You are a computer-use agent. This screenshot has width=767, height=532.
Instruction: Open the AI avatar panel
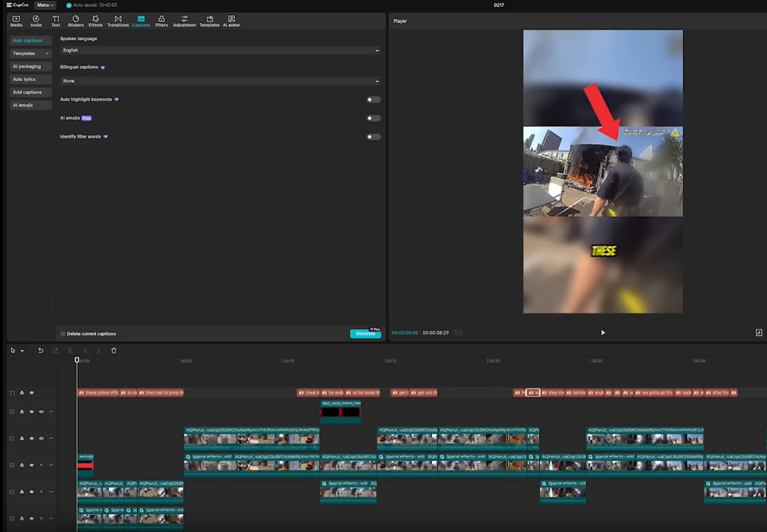(231, 21)
